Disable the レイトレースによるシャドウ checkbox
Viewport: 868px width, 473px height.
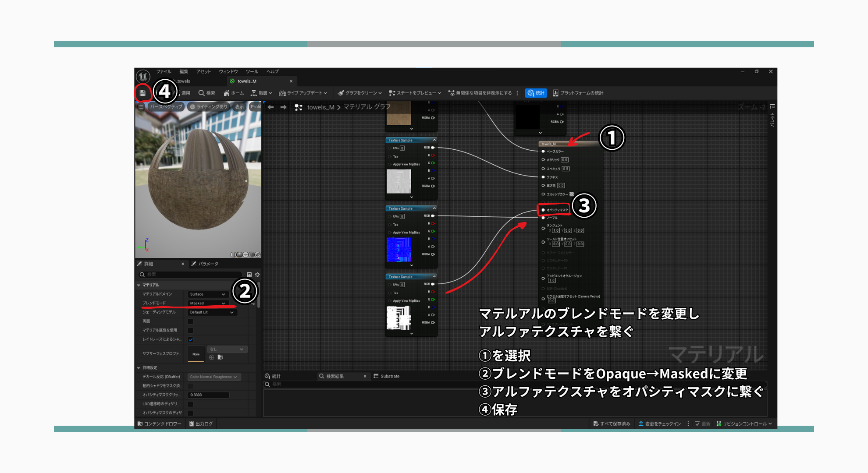coord(190,339)
